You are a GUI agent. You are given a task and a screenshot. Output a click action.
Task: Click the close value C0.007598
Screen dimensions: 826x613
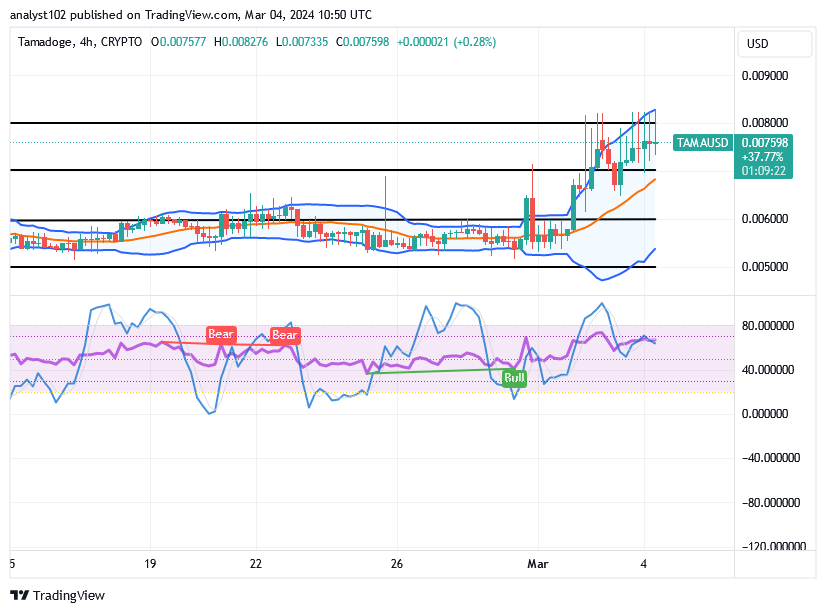point(362,42)
